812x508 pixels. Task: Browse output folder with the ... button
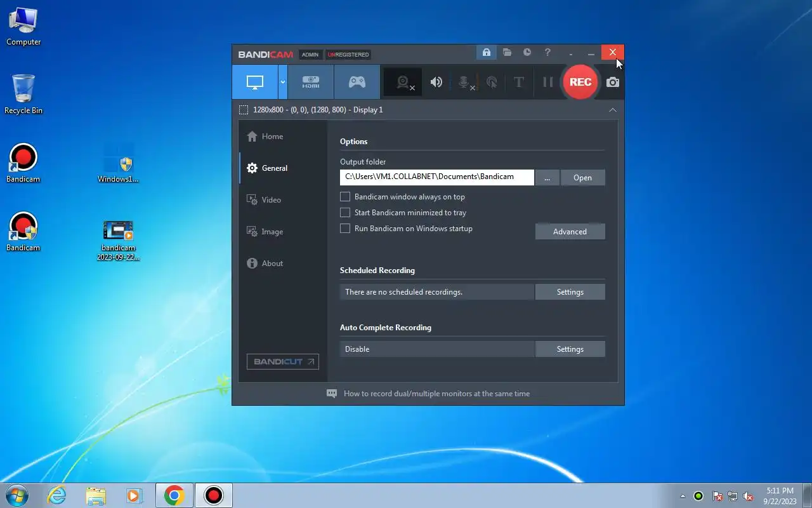pyautogui.click(x=547, y=178)
